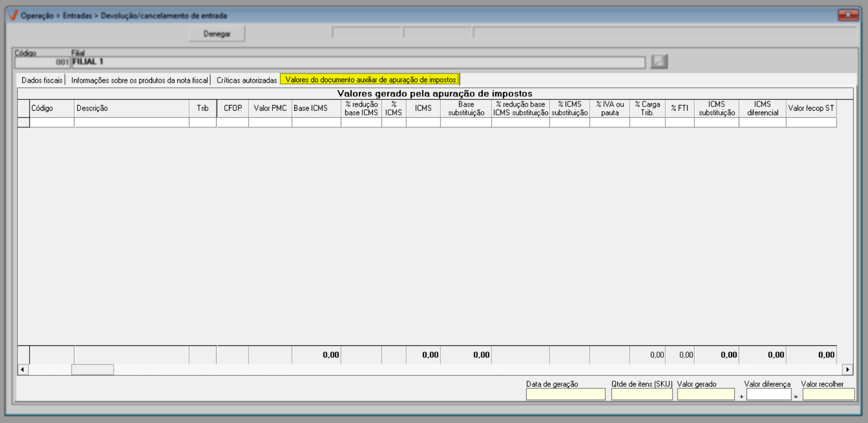Close the Devolução/cancelamento de entrada window
This screenshot has height=423, width=868.
pyautogui.click(x=848, y=16)
